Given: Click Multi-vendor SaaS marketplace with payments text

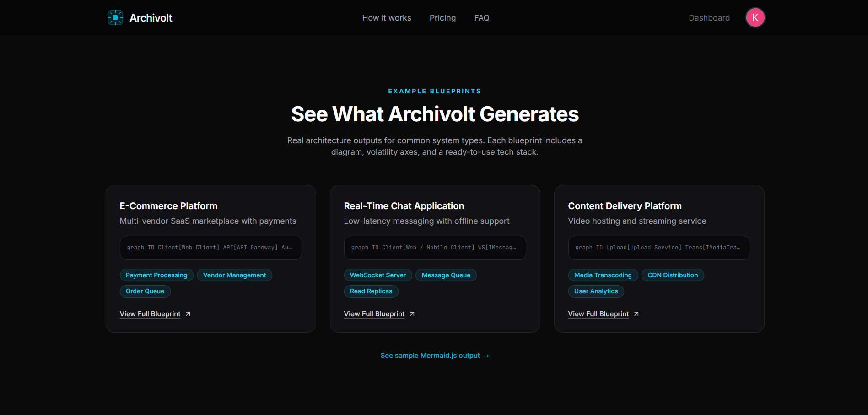Looking at the screenshot, I should click(x=208, y=221).
